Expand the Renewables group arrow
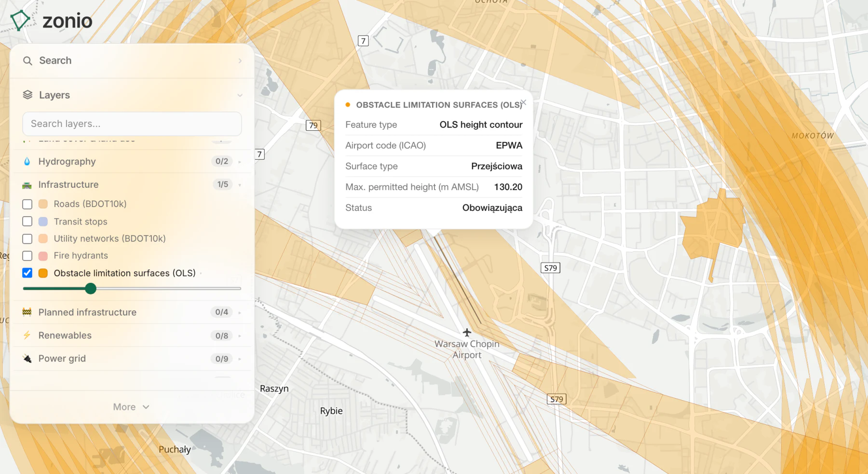The image size is (868, 474). [240, 336]
